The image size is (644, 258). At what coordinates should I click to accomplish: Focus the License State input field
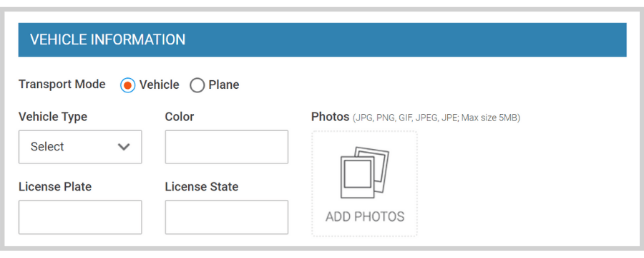[227, 217]
